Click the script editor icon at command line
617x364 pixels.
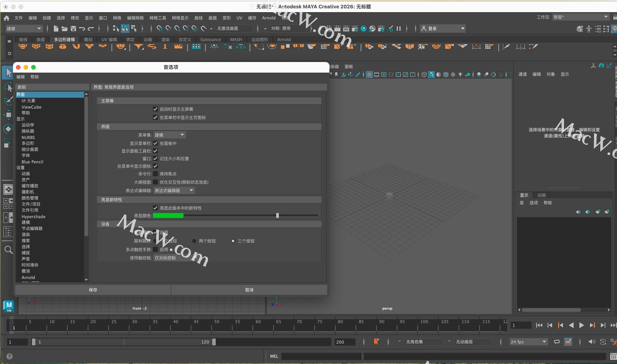pyautogui.click(x=613, y=356)
